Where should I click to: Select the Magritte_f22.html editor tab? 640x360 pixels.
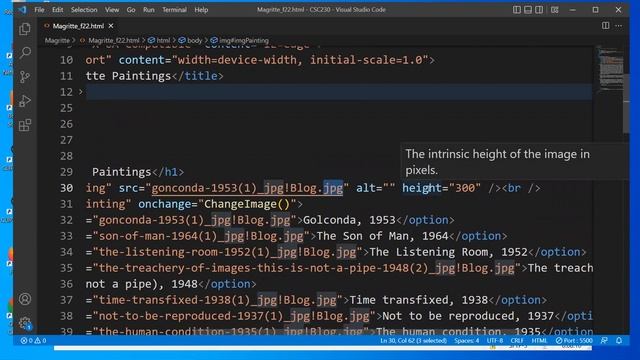[x=78, y=26]
